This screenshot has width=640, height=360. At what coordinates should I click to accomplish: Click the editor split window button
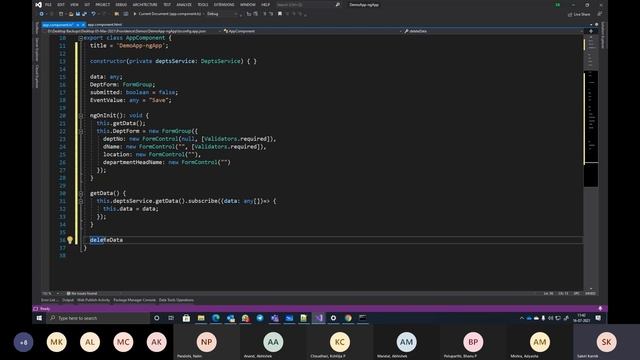coord(591,31)
